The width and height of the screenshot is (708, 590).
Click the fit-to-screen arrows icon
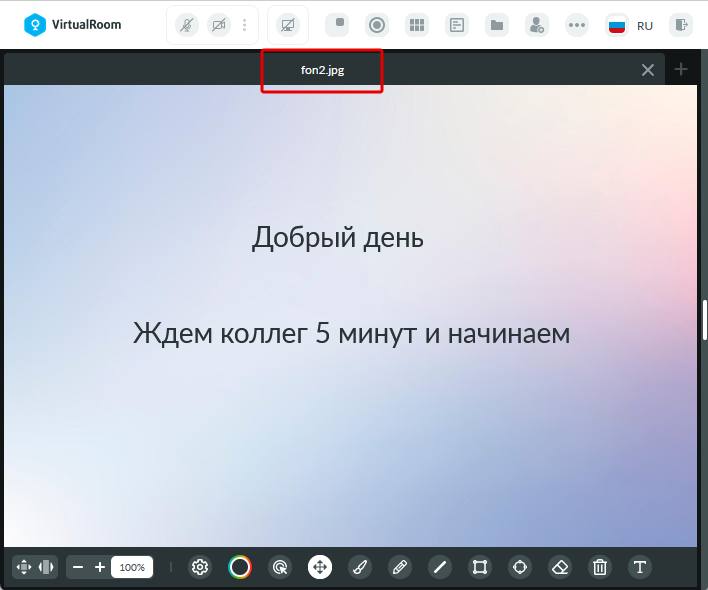[x=24, y=567]
